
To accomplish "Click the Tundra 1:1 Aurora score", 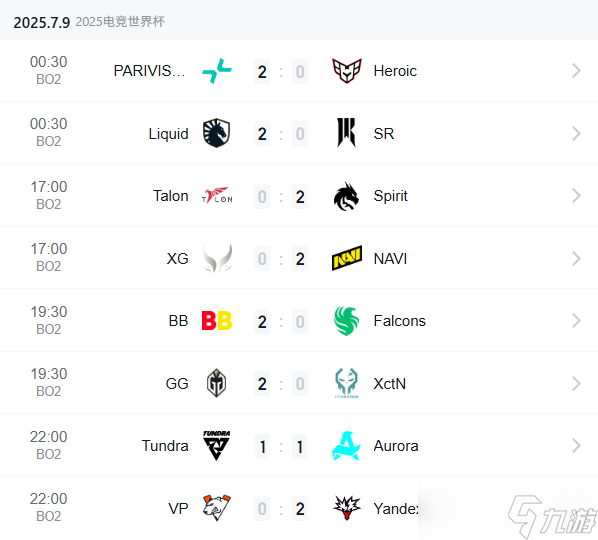I will coord(281,447).
